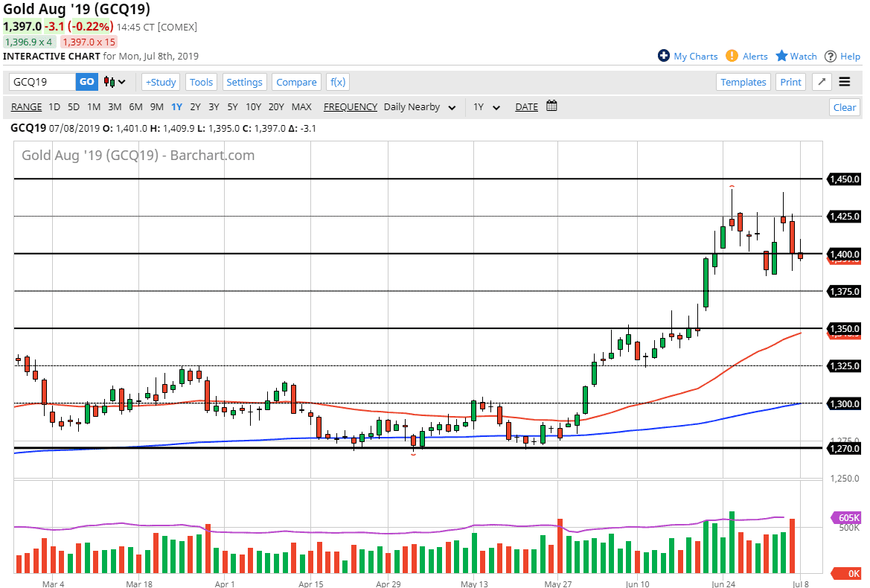Screen dimensions: 870x588
Task: Open the Settings menu
Action: 244,82
